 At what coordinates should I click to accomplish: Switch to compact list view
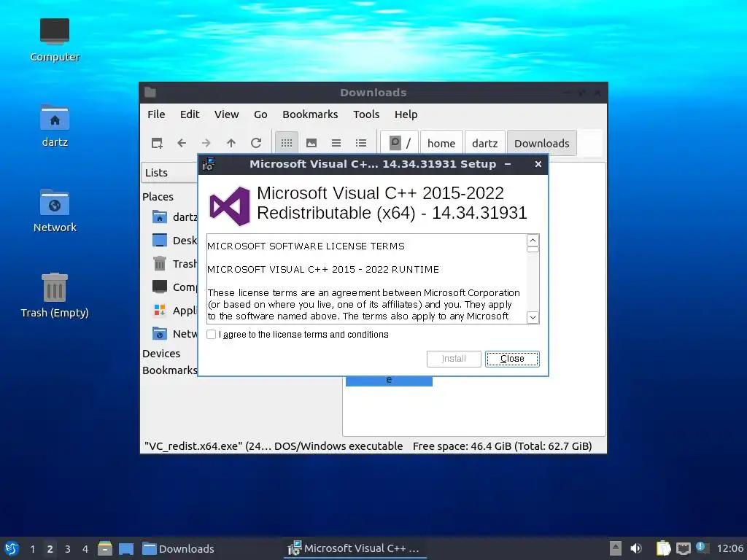(x=336, y=143)
